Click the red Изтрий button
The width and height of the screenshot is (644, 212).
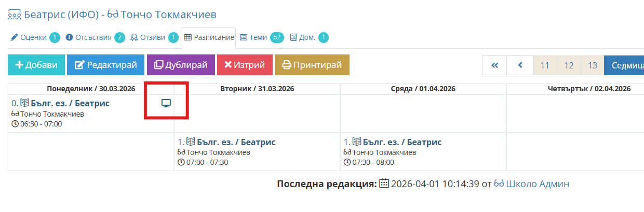tap(244, 65)
